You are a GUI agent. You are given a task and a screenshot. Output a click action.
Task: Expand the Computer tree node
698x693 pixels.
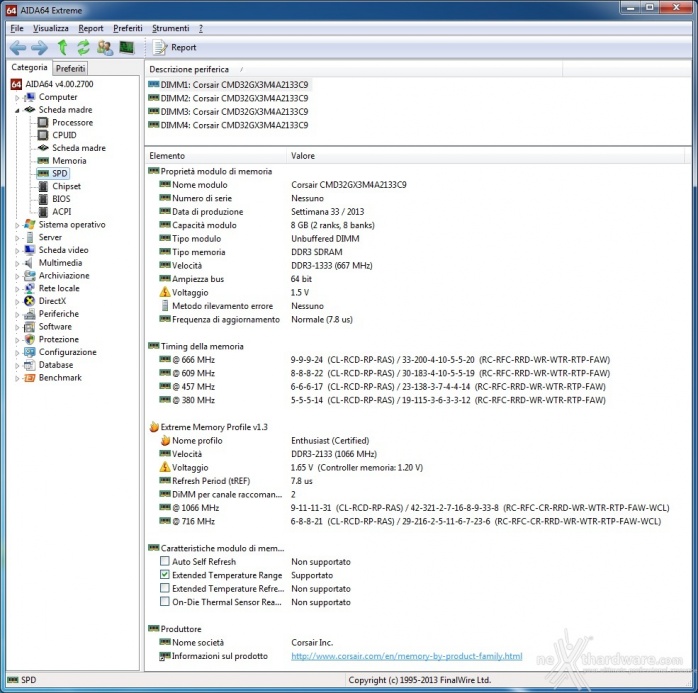[17, 97]
